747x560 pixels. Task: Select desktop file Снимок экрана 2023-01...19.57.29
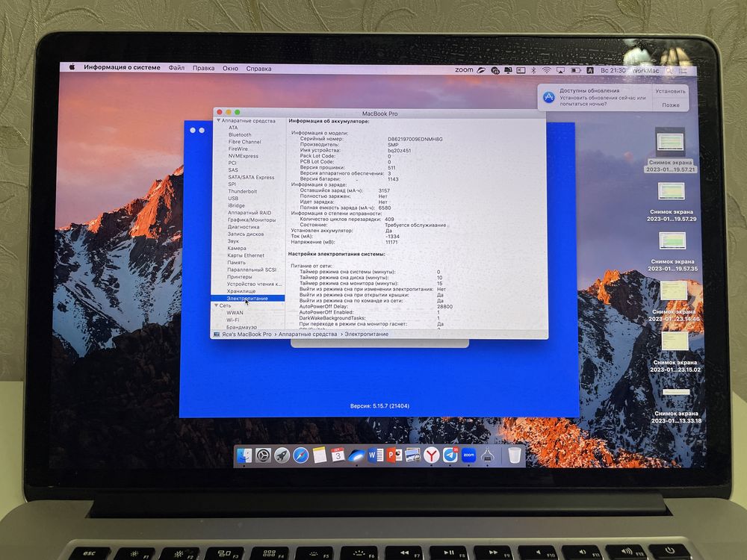[672, 202]
